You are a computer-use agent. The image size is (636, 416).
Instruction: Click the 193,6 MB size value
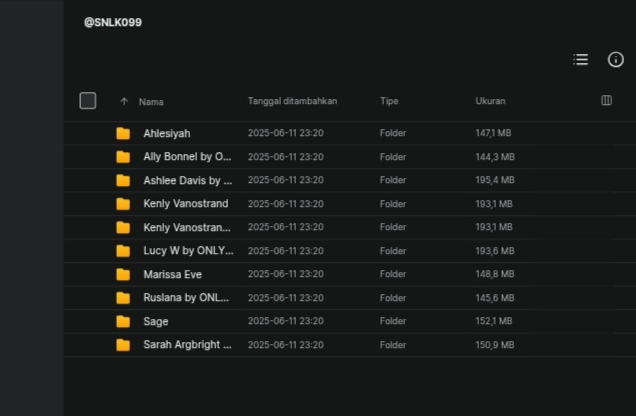[x=495, y=251]
